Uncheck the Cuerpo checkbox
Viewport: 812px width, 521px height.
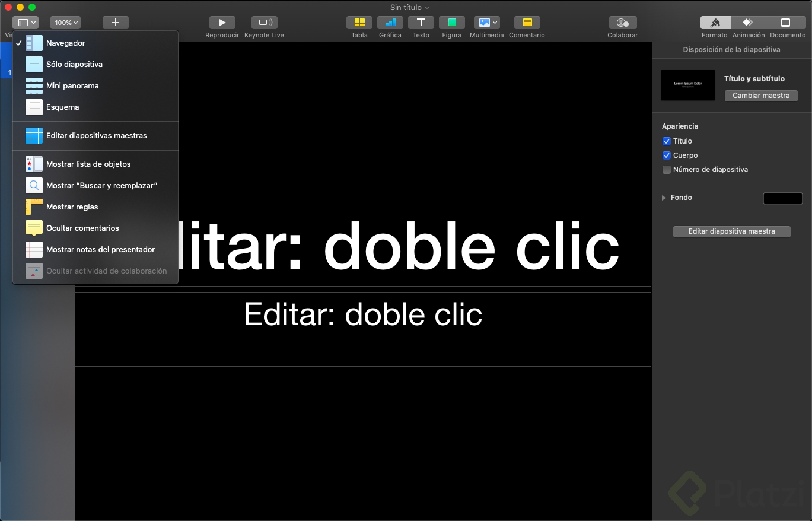tap(667, 155)
